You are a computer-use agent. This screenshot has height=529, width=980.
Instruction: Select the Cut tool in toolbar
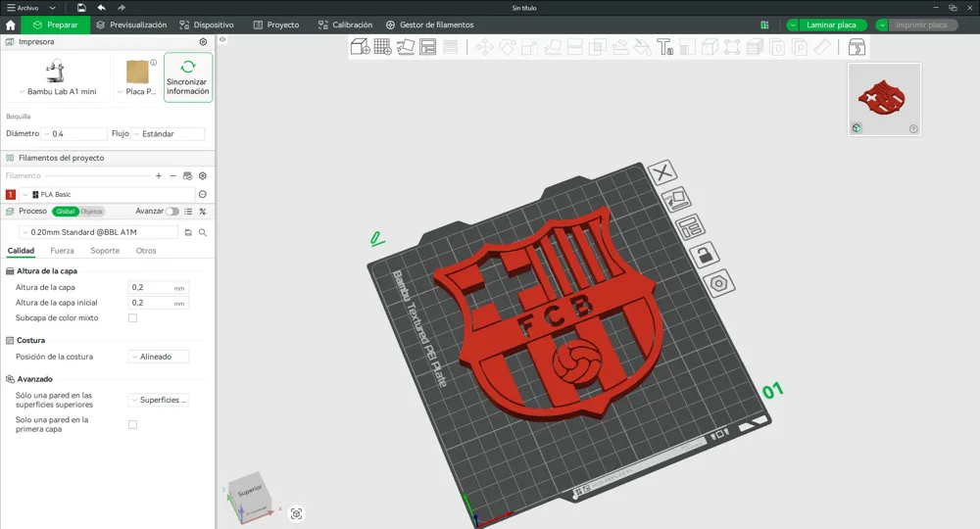[x=574, y=47]
